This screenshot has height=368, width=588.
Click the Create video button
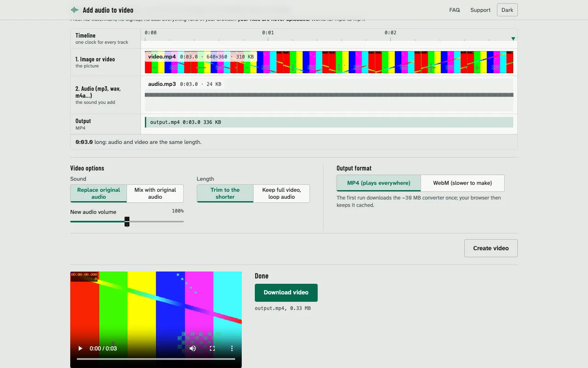click(491, 248)
